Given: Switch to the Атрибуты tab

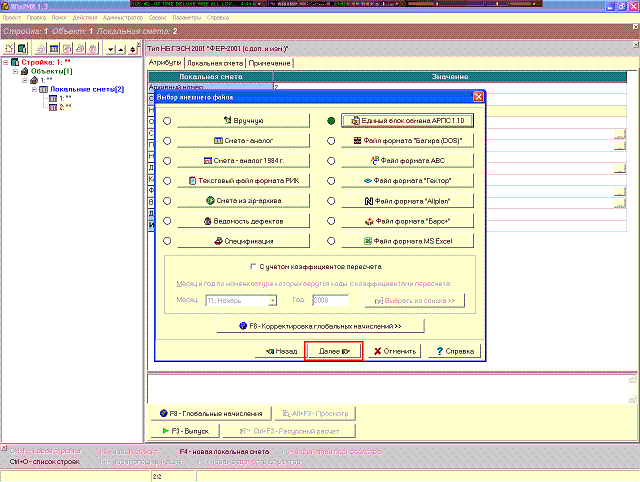Looking at the screenshot, I should point(165,62).
